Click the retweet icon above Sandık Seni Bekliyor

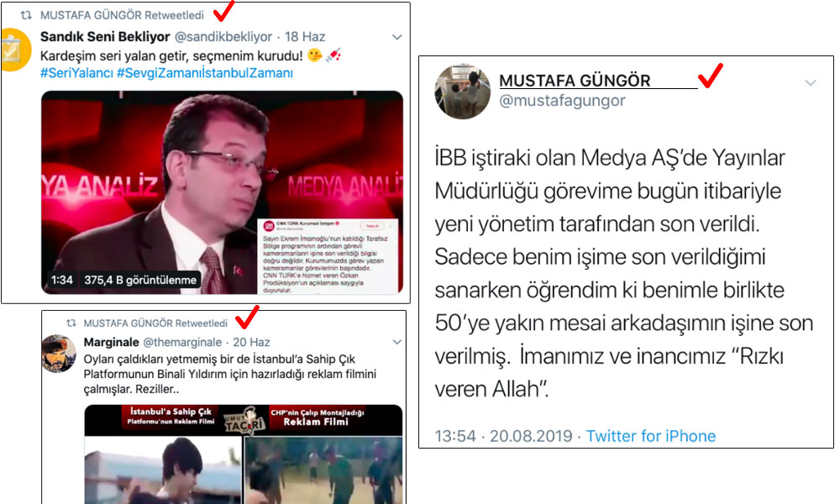click(26, 15)
